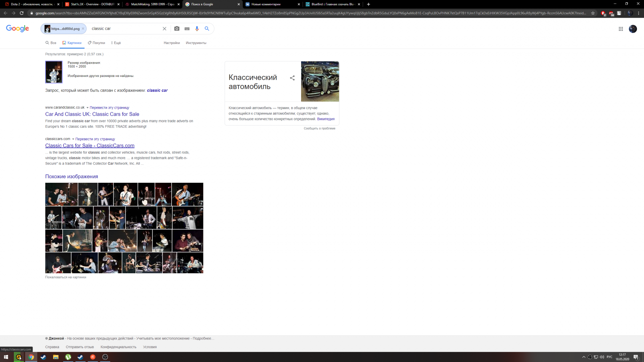Screen dimensions: 644x362
Task: Click the camera icon to search by image
Action: click(177, 28)
